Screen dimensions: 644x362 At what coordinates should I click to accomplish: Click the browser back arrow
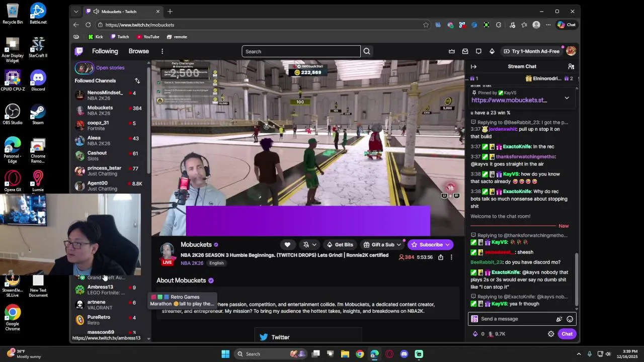click(x=76, y=25)
